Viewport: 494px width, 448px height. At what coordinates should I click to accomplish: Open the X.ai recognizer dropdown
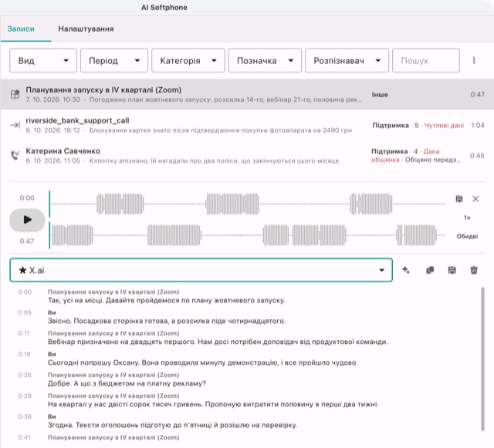(x=201, y=270)
